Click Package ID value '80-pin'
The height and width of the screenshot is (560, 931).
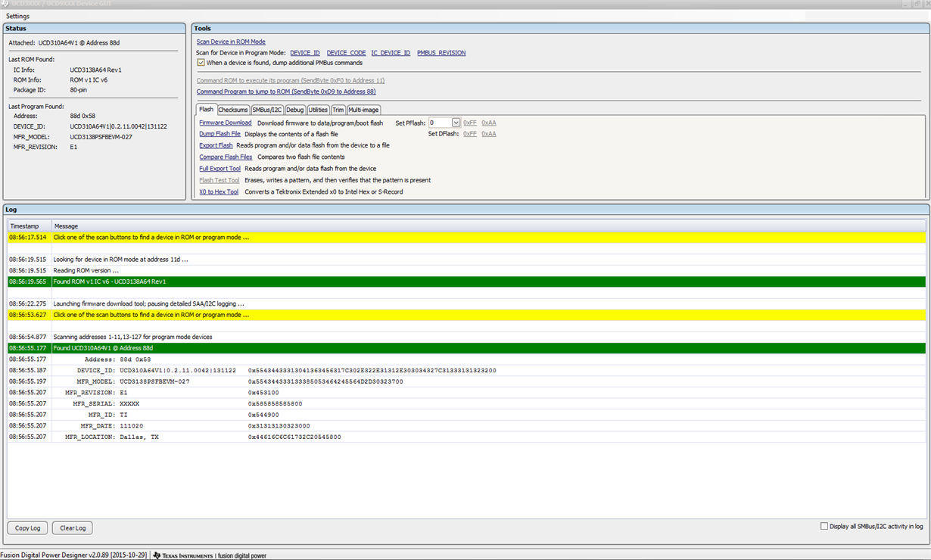point(79,90)
